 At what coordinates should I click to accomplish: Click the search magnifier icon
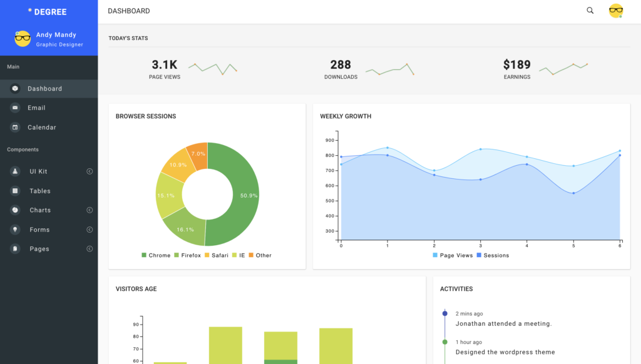pos(590,11)
